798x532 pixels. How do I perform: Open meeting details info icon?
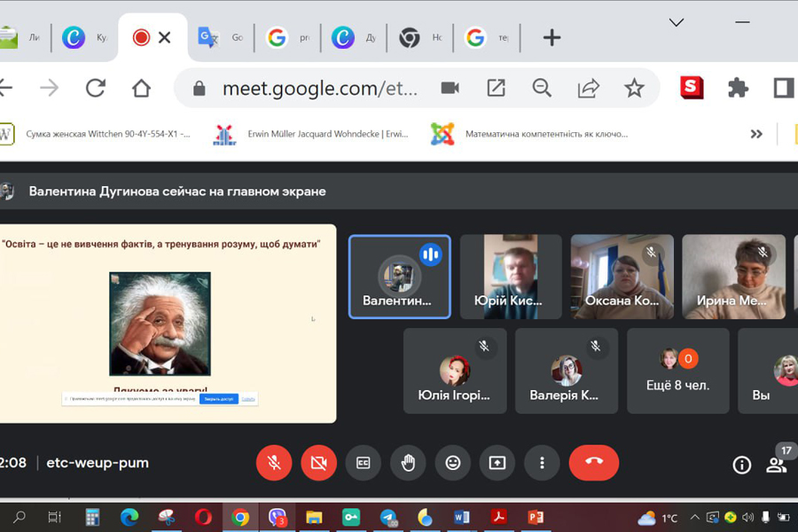pyautogui.click(x=741, y=465)
